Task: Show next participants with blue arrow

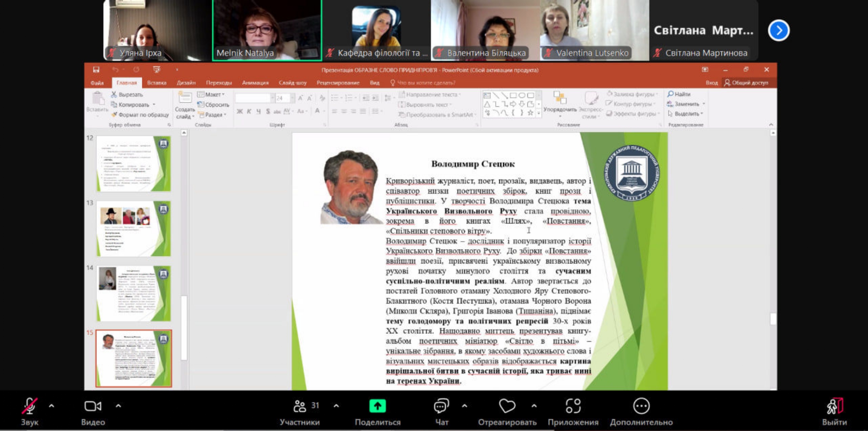Action: [x=779, y=30]
